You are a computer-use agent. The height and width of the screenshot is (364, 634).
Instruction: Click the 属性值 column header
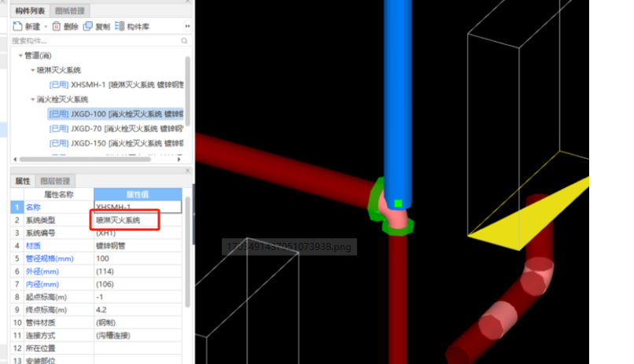coord(138,194)
